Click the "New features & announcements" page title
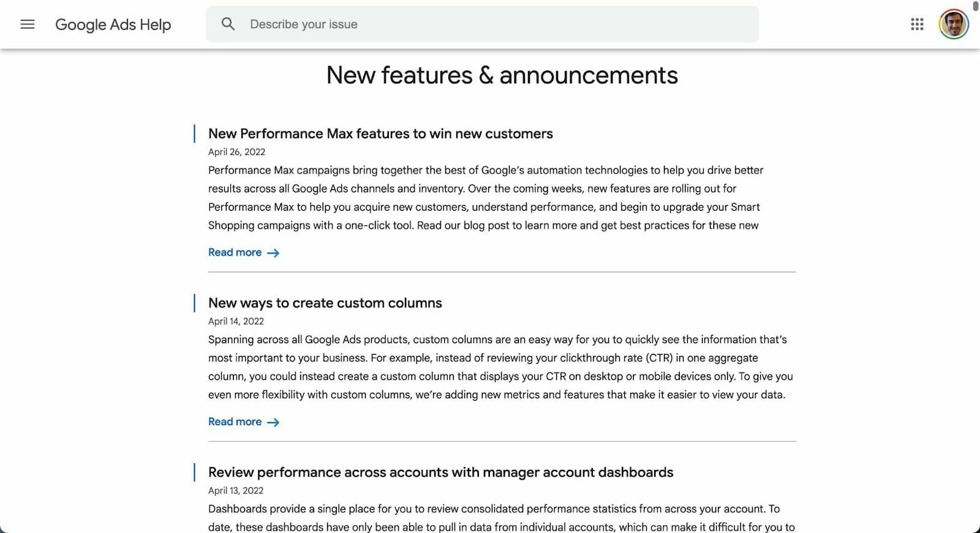 point(502,75)
